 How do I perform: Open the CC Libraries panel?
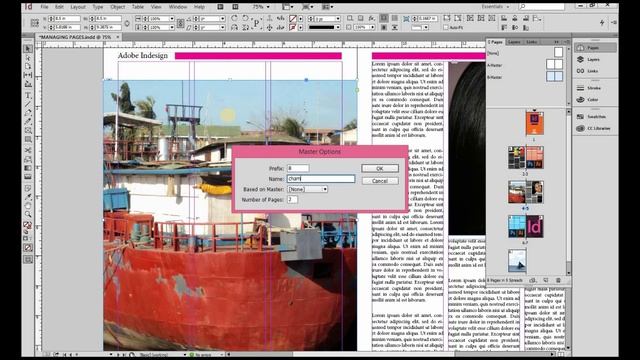click(594, 128)
